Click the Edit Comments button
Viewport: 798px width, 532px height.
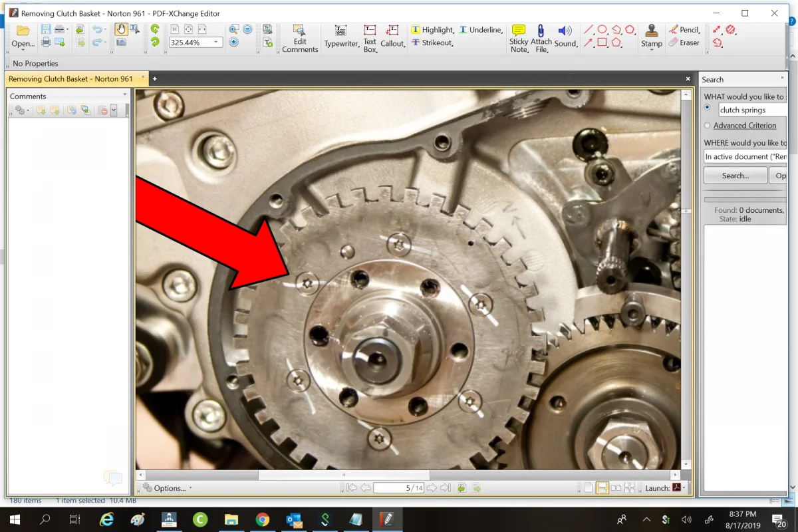point(300,37)
